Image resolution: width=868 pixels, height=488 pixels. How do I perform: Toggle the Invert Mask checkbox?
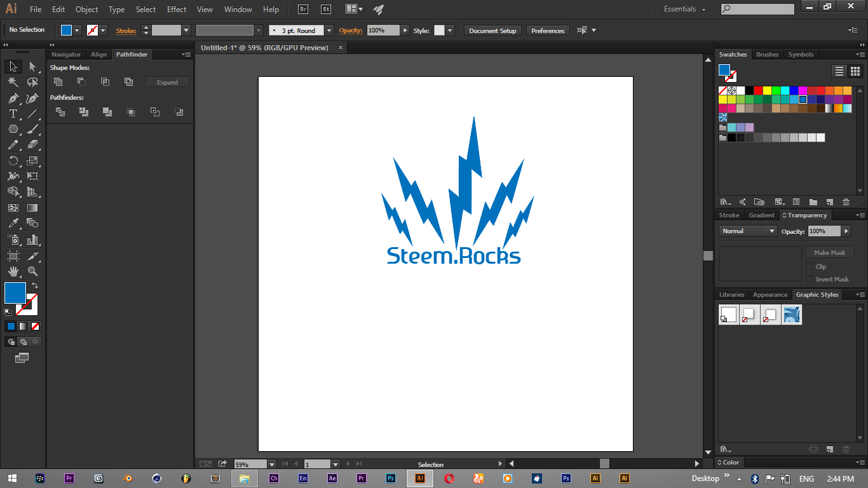[x=810, y=279]
